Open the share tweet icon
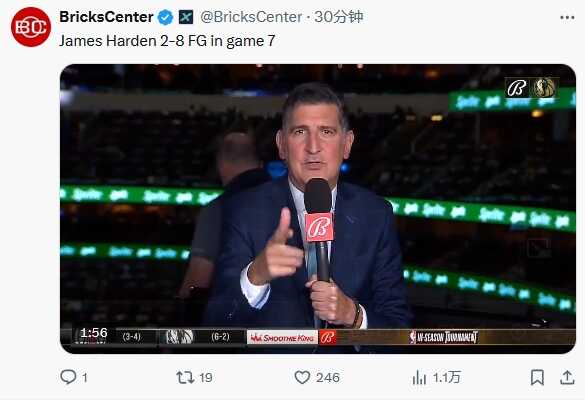 tap(567, 377)
